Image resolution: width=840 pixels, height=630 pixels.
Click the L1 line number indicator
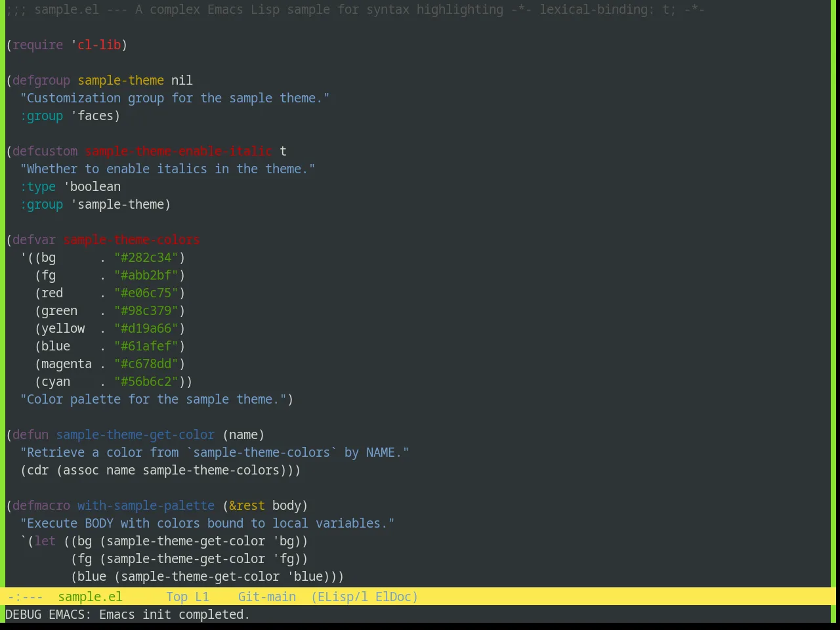pos(202,597)
